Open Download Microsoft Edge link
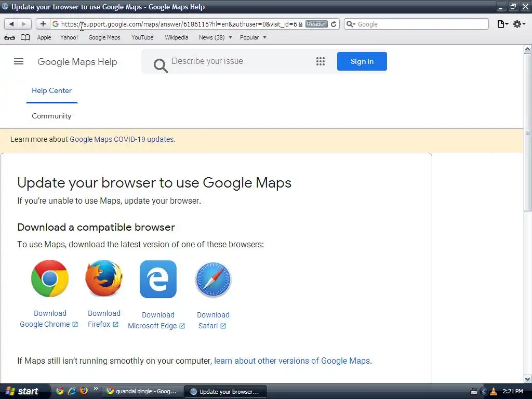 [x=157, y=320]
